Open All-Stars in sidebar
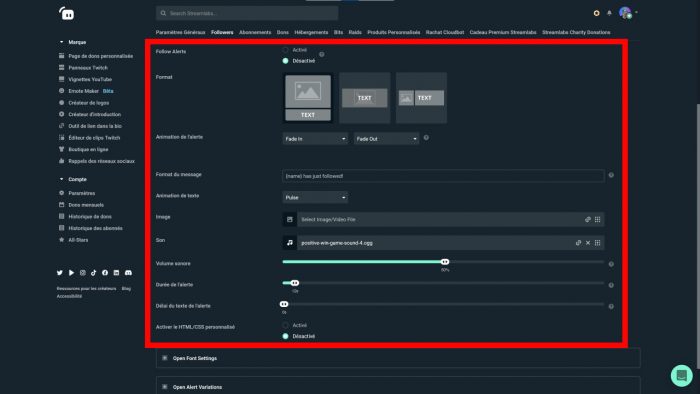 coord(78,240)
